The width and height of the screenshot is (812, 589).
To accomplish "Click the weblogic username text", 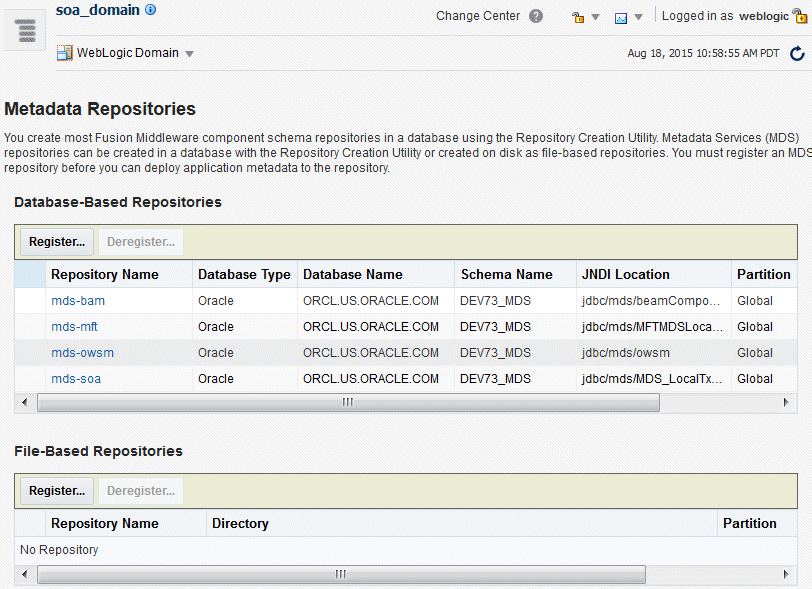I will (764, 16).
